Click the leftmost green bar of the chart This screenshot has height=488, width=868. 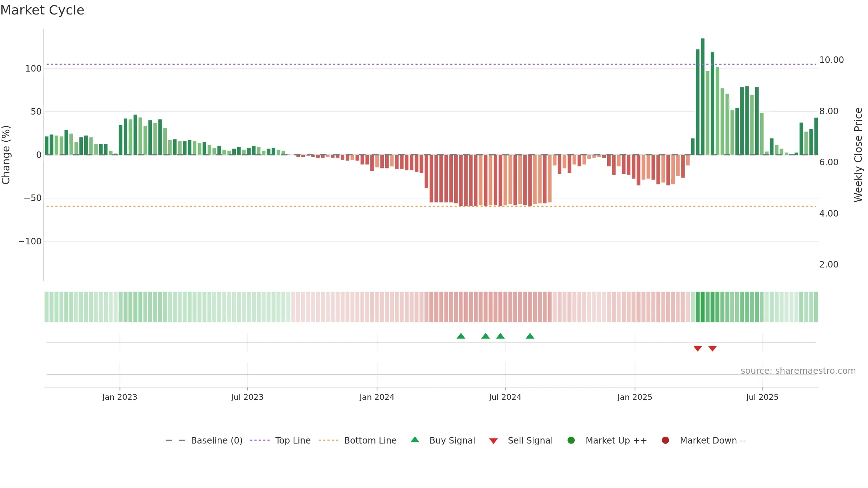47,146
